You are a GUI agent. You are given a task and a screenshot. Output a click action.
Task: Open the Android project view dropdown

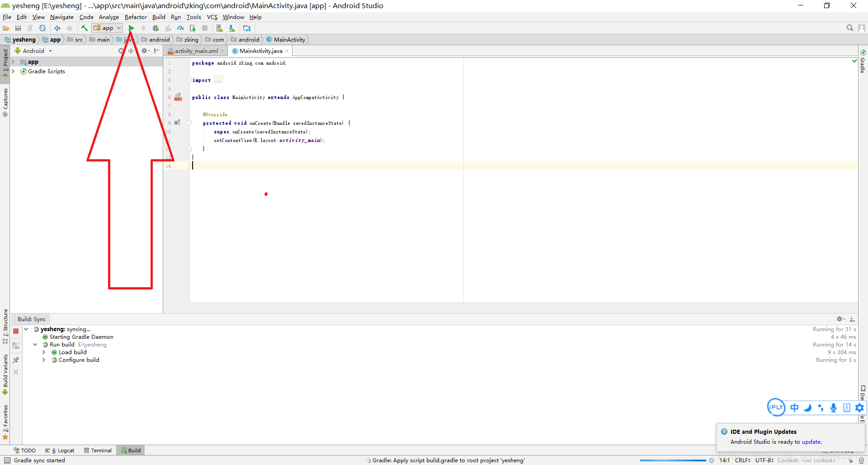click(34, 51)
